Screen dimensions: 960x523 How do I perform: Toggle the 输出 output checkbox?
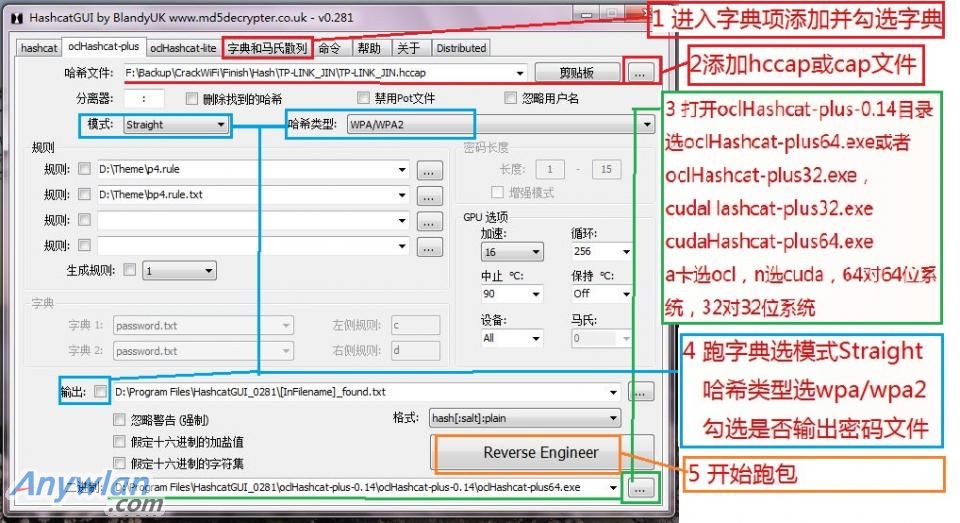pos(100,391)
